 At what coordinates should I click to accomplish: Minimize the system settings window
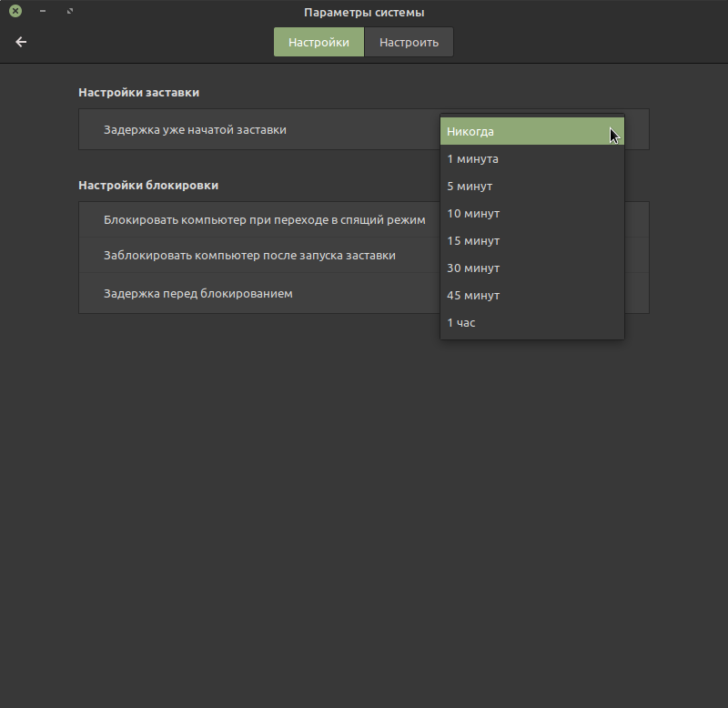[43, 11]
